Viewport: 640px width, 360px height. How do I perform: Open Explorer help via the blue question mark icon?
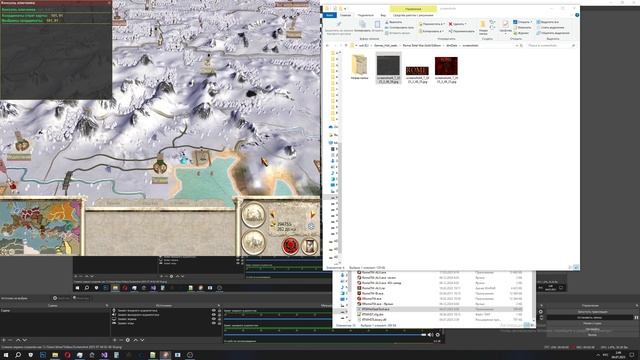(x=577, y=15)
